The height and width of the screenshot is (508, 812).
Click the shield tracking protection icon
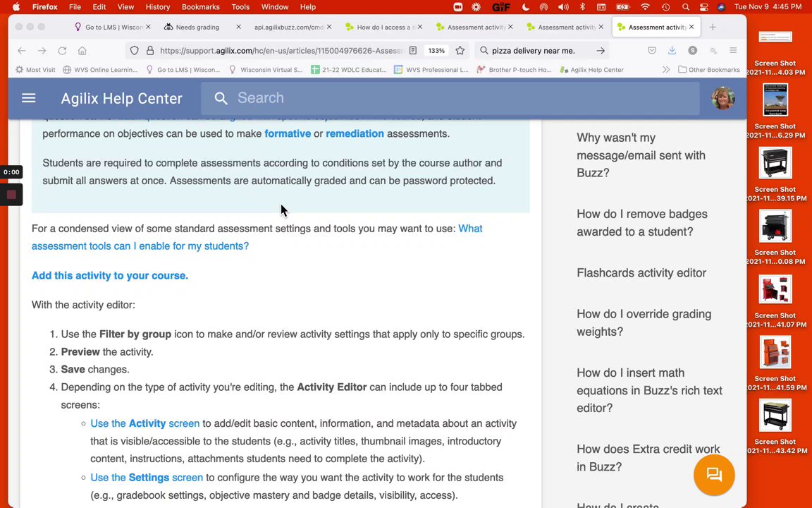coord(135,50)
